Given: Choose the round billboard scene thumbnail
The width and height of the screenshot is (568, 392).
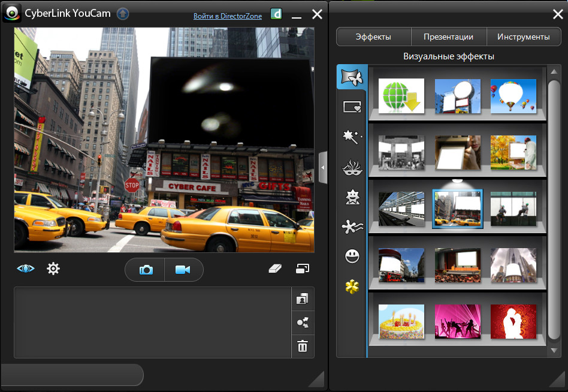Looking at the screenshot, I should point(458,96).
